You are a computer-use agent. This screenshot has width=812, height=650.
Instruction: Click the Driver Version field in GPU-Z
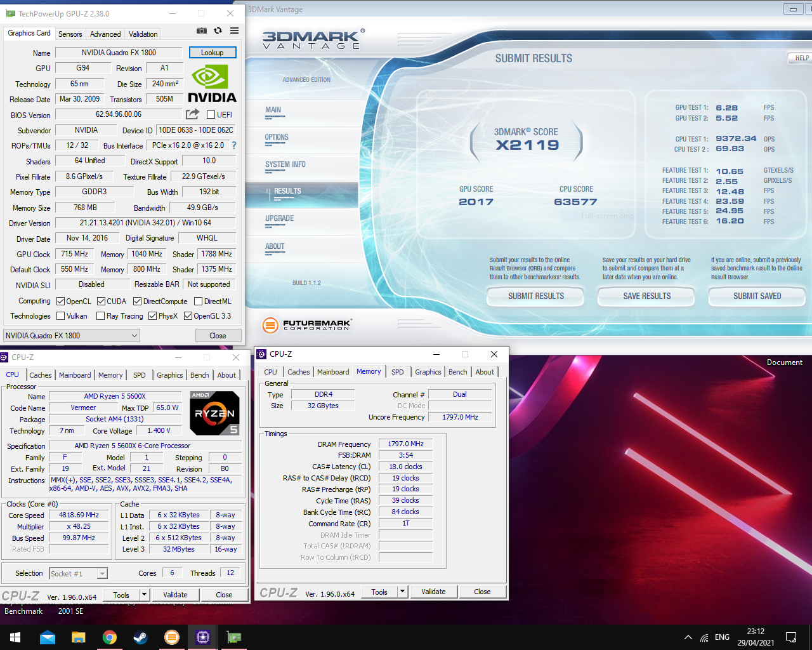(x=146, y=223)
